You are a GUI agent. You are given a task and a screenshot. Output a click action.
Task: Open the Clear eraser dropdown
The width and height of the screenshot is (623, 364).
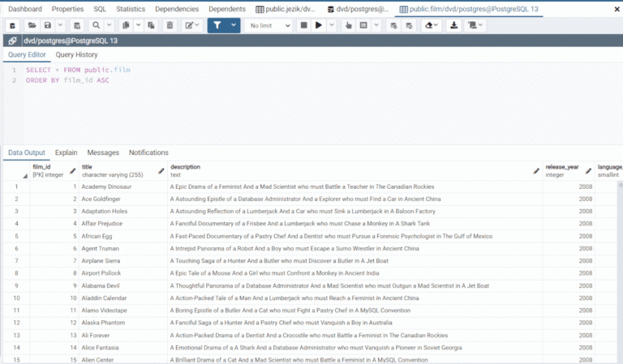pyautogui.click(x=432, y=26)
